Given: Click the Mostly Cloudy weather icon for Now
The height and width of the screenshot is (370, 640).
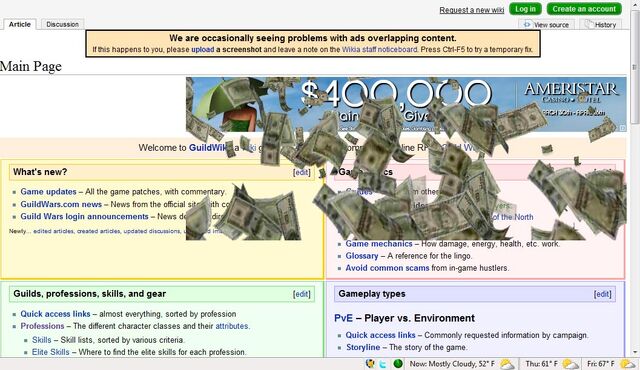Looking at the screenshot, I should pyautogui.click(x=507, y=364).
